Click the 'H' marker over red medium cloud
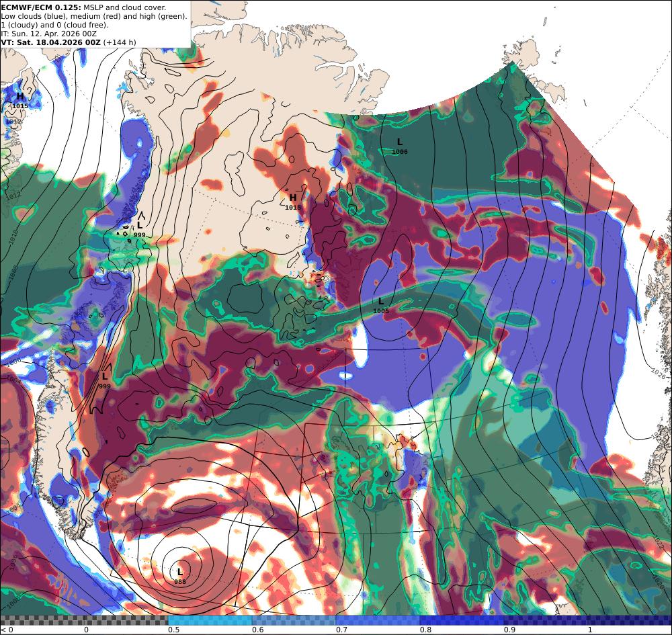The image size is (672, 635). (293, 197)
